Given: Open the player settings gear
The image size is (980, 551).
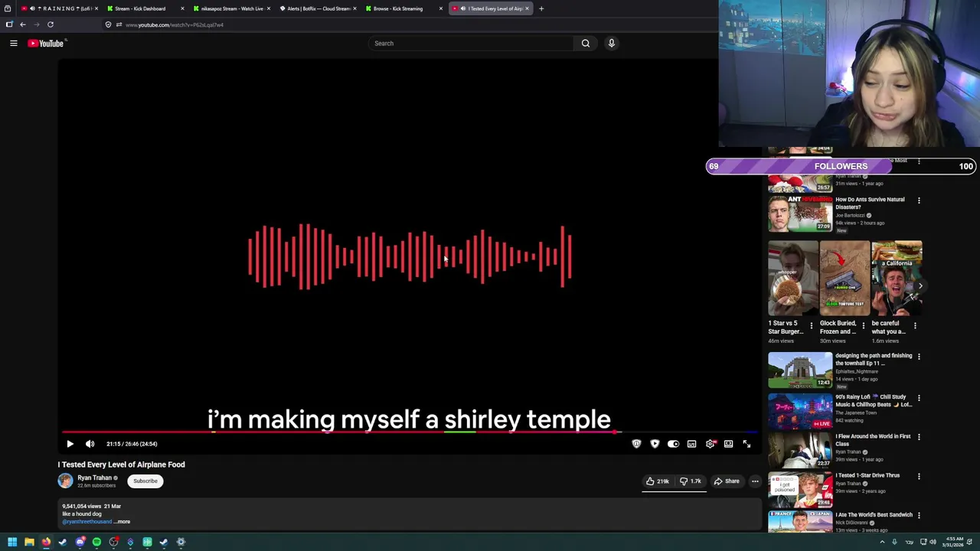Looking at the screenshot, I should [x=710, y=444].
